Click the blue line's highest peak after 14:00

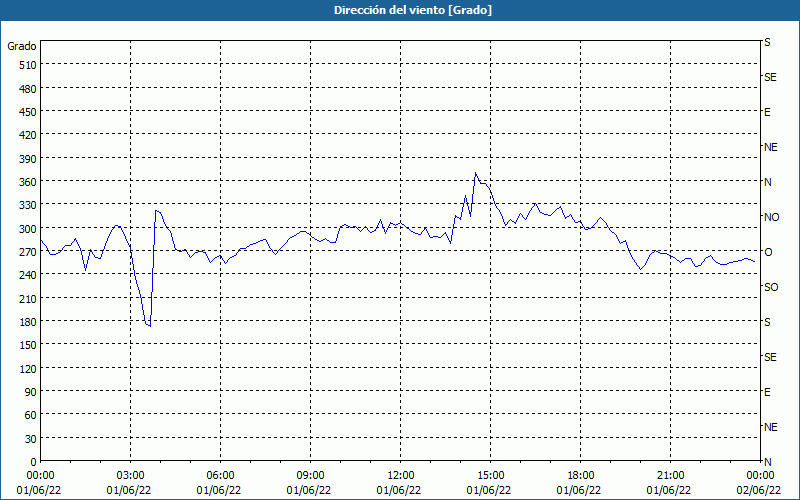coord(476,173)
